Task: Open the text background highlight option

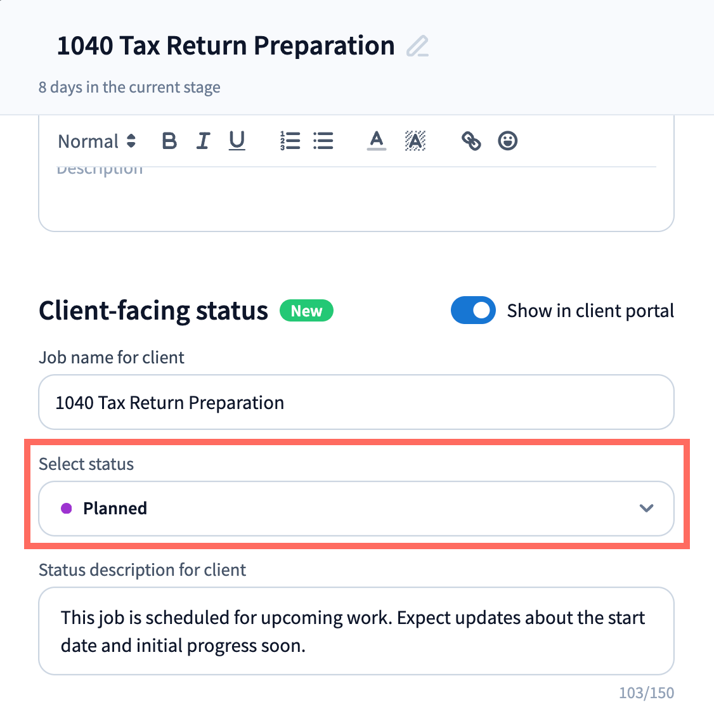Action: 415,141
